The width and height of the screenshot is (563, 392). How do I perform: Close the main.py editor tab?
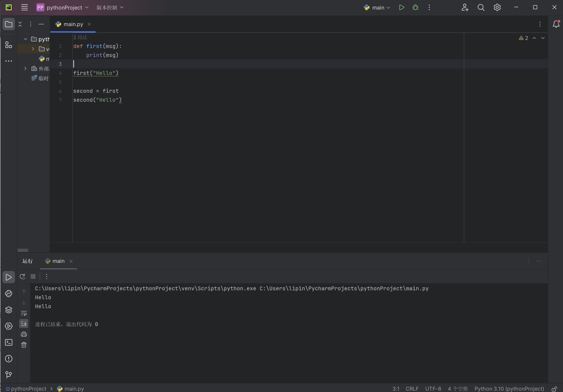pos(89,24)
